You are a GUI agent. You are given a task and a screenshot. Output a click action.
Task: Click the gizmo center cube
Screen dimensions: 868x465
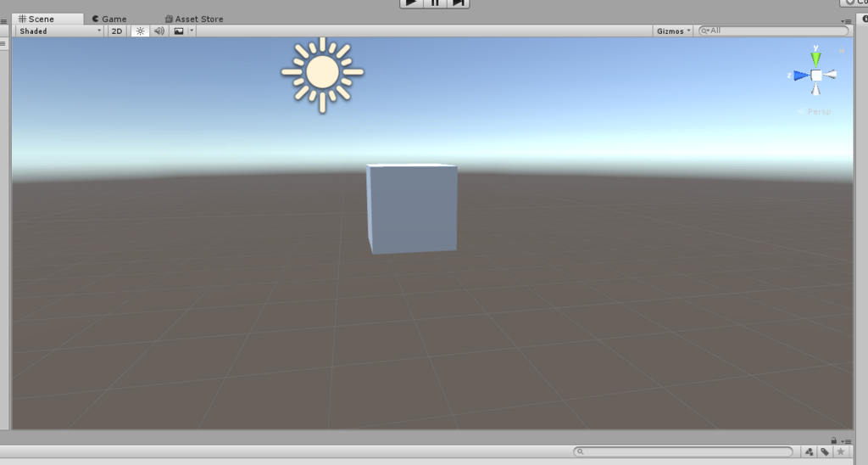click(816, 76)
